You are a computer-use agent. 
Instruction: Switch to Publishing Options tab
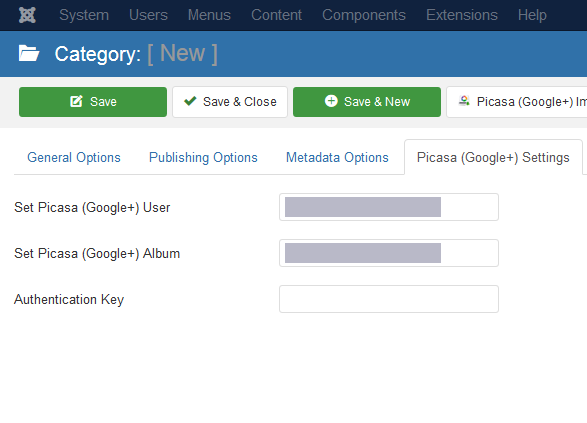click(203, 158)
